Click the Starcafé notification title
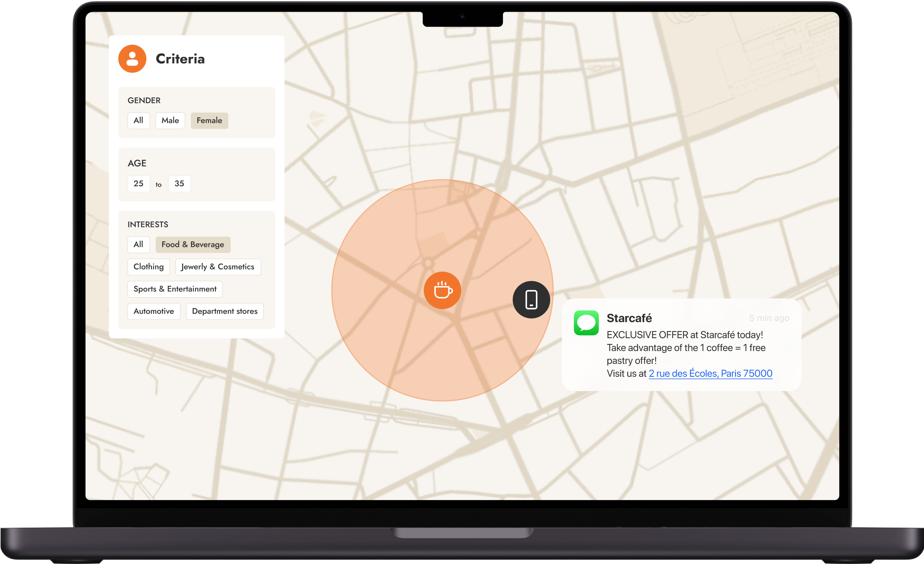Viewport: 924px width, 564px height. coord(629,318)
